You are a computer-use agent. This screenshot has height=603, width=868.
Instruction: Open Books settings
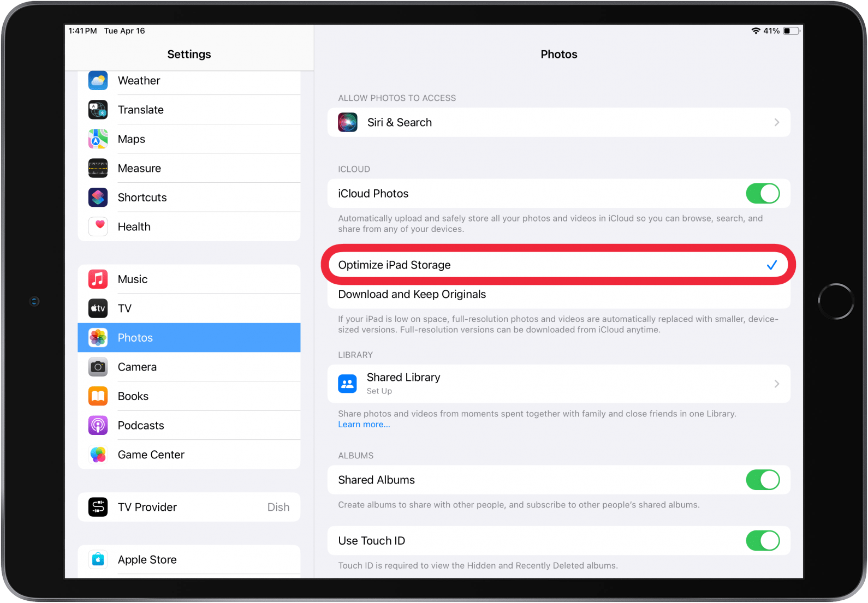point(189,396)
